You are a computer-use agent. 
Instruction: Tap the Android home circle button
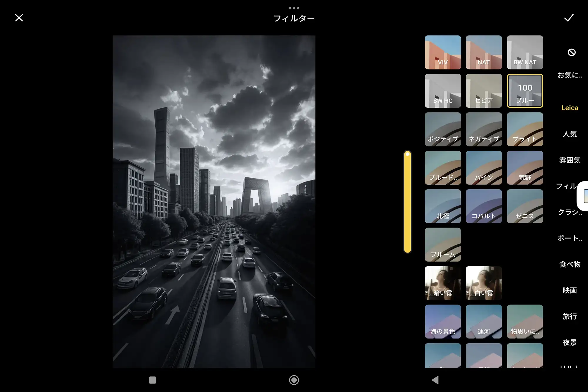coord(294,380)
